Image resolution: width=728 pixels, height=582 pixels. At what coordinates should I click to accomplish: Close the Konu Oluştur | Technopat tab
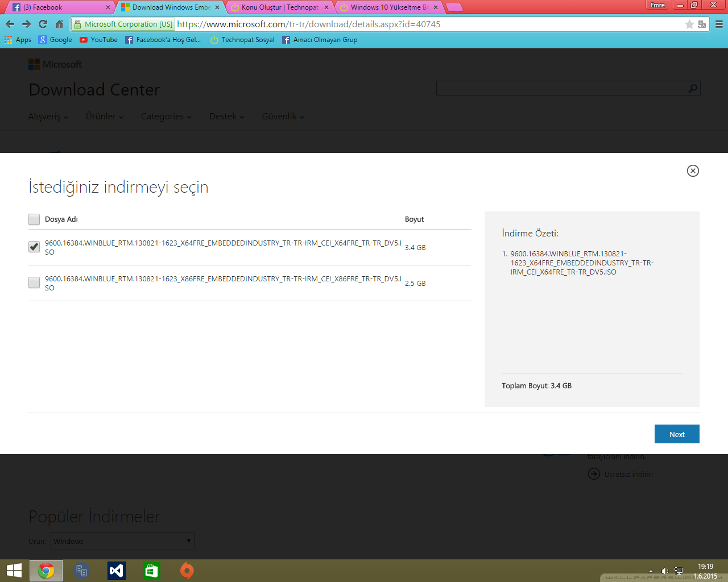coord(326,7)
